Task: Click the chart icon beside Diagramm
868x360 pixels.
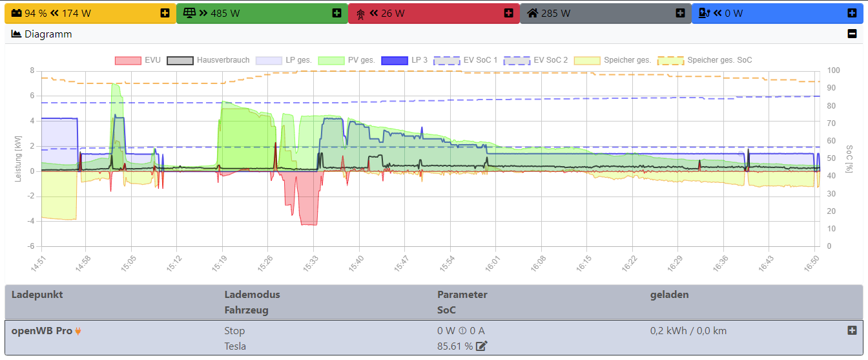Action: click(x=17, y=34)
